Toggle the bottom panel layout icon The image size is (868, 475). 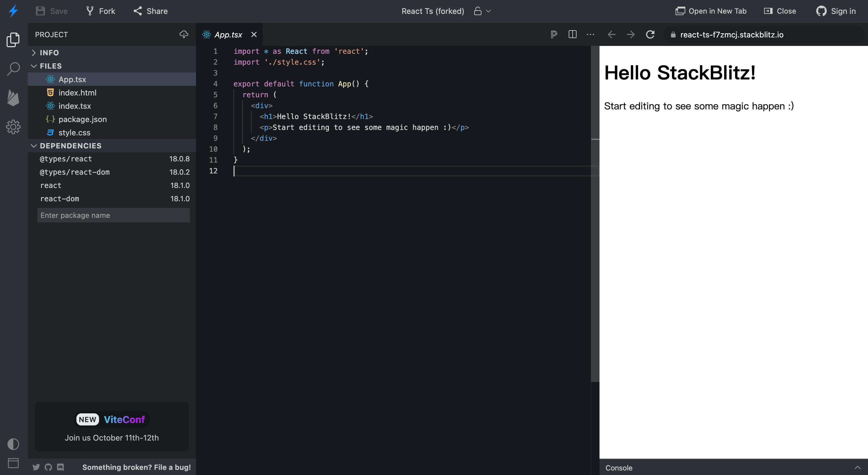pyautogui.click(x=13, y=463)
